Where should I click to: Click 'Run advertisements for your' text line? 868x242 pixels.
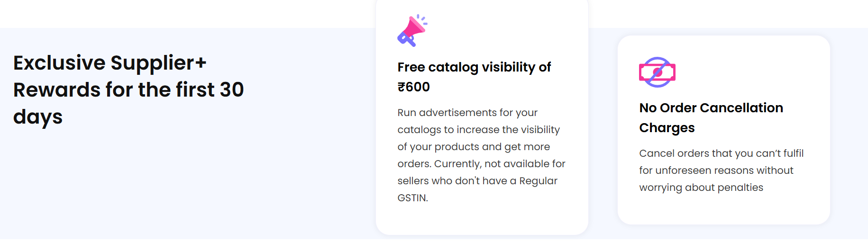467,113
